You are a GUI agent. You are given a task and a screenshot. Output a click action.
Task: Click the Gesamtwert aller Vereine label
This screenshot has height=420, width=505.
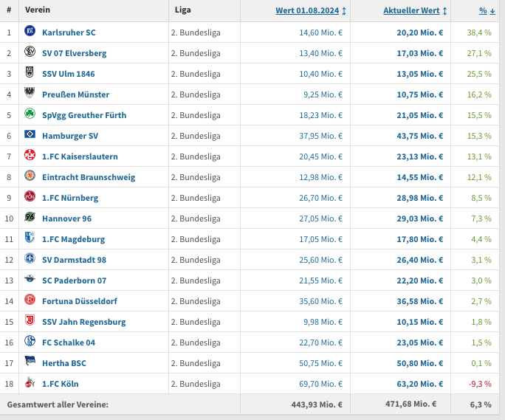point(58,404)
